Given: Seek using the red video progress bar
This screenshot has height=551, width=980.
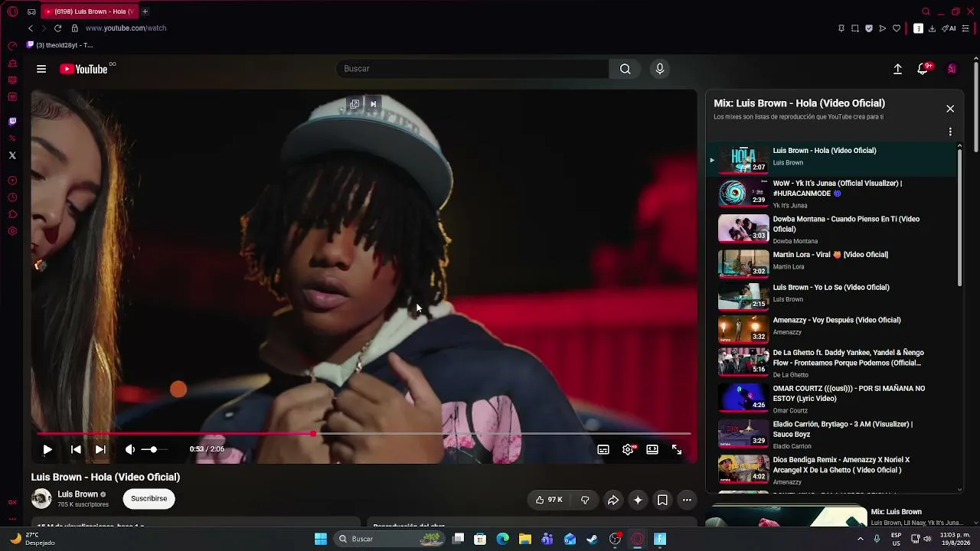Looking at the screenshot, I should [x=364, y=434].
